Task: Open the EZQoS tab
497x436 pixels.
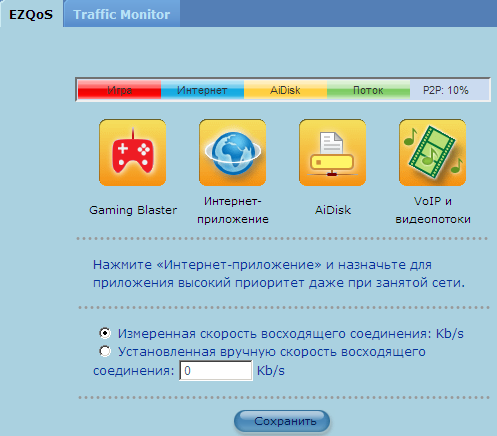Action: pyautogui.click(x=31, y=14)
